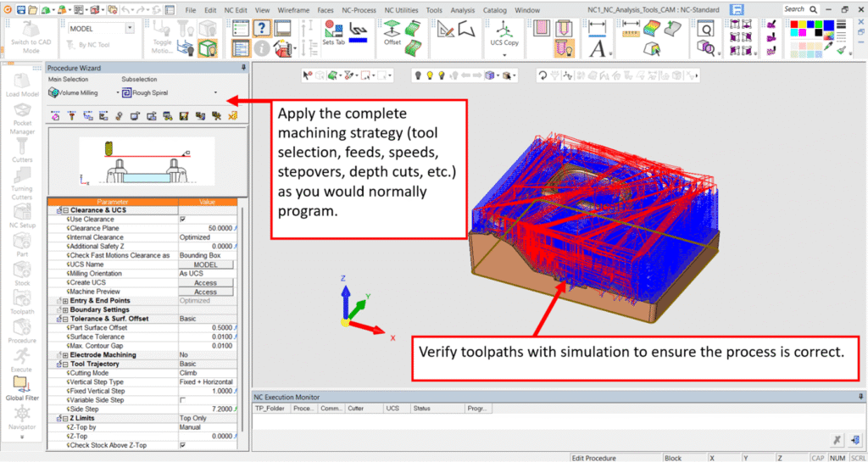Click the cutter icon in Procedure Wizard toolbar
Viewport: 868px width, 462px height.
click(x=71, y=116)
